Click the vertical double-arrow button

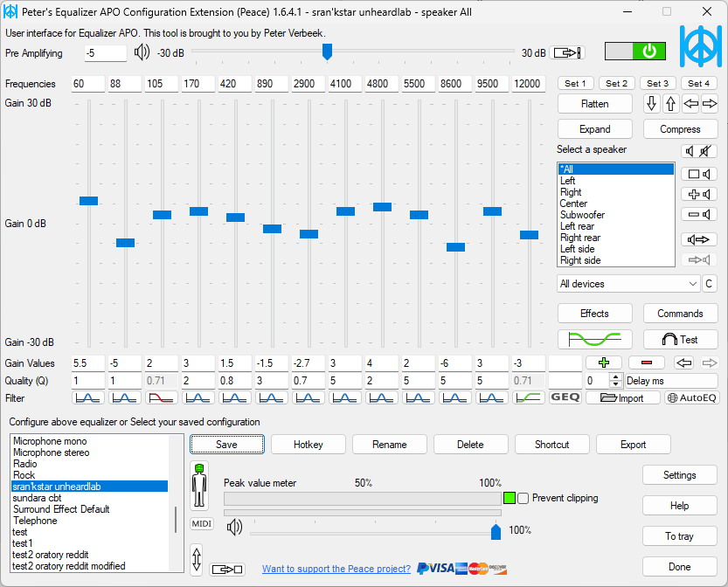(197, 560)
